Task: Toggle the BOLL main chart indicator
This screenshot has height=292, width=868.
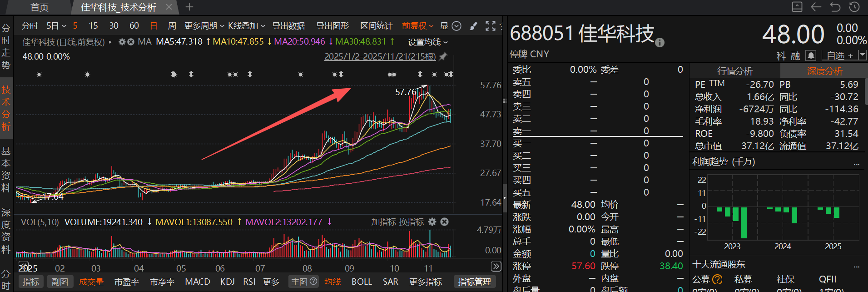Action: click(362, 282)
